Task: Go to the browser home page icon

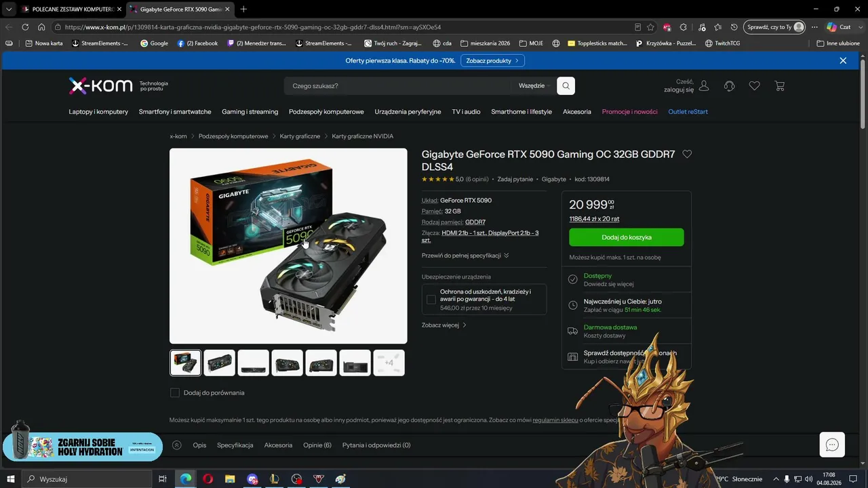Action: click(41, 27)
